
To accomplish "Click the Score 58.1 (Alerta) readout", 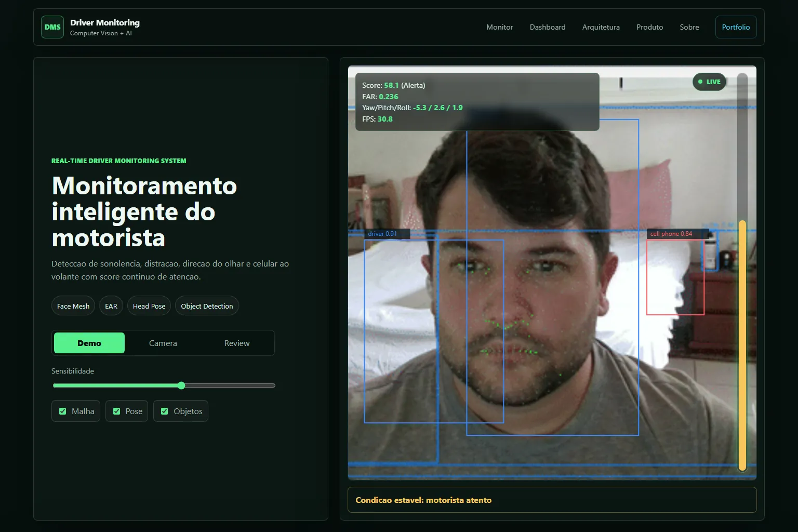I will (x=394, y=85).
